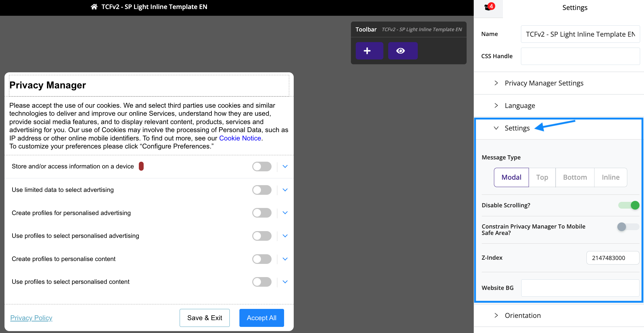Select the Inline message type
Screen dimensions: 644x333
click(611, 177)
